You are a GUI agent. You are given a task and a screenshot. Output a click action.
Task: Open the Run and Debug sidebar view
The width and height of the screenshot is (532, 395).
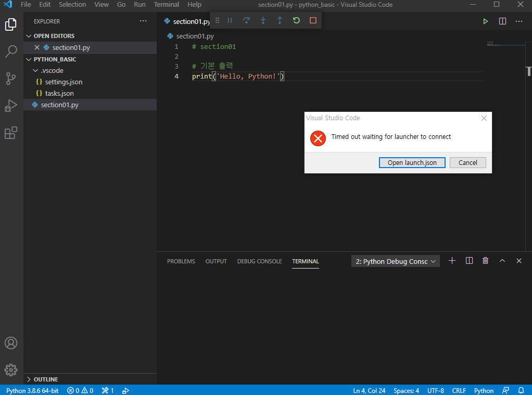[x=11, y=106]
